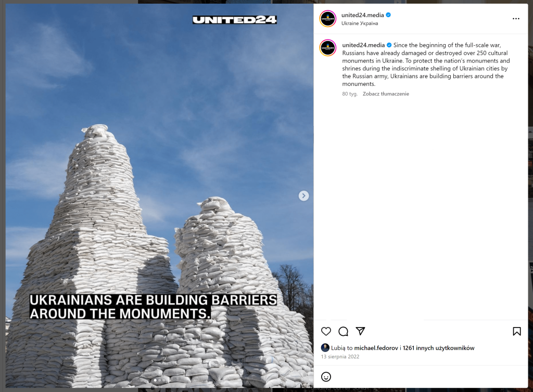533x392 pixels.
Task: Click Zobacz tłumaczenie to translate caption
Action: 386,94
